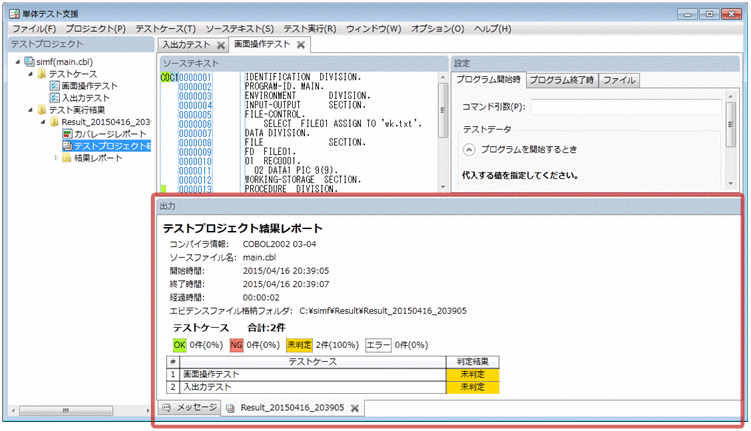
Task: Click the エラー legend box
Action: (378, 345)
